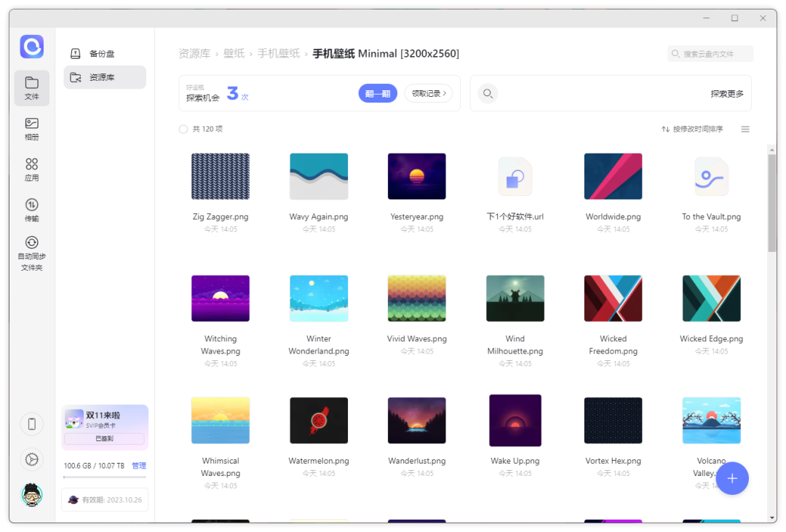The height and width of the screenshot is (532, 786).
Task: Click the storage usage progress bar
Action: 105,477
